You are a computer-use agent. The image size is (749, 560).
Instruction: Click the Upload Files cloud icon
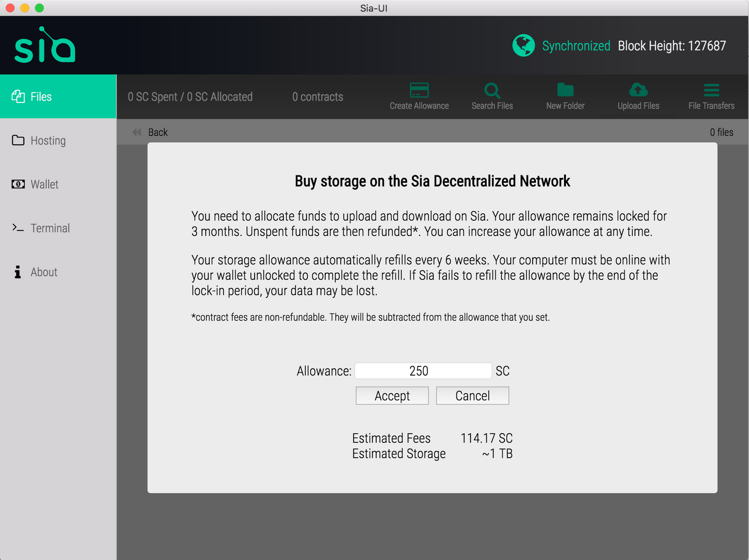pyautogui.click(x=638, y=95)
